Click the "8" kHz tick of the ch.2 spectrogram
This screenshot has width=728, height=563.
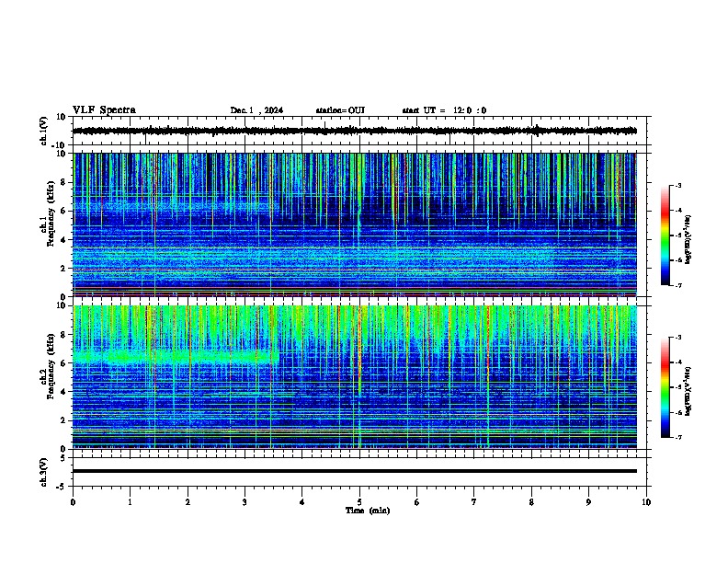(x=64, y=335)
